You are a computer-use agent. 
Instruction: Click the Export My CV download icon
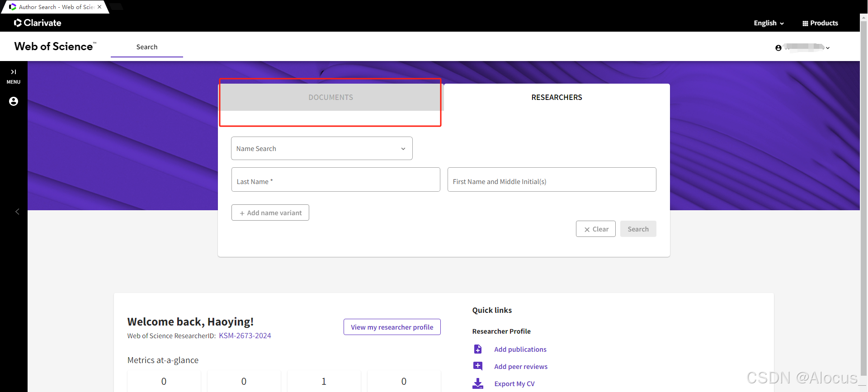pos(478,383)
